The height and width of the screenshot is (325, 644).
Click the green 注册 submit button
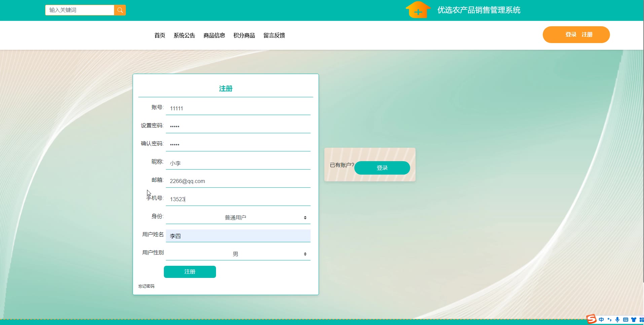tap(190, 272)
